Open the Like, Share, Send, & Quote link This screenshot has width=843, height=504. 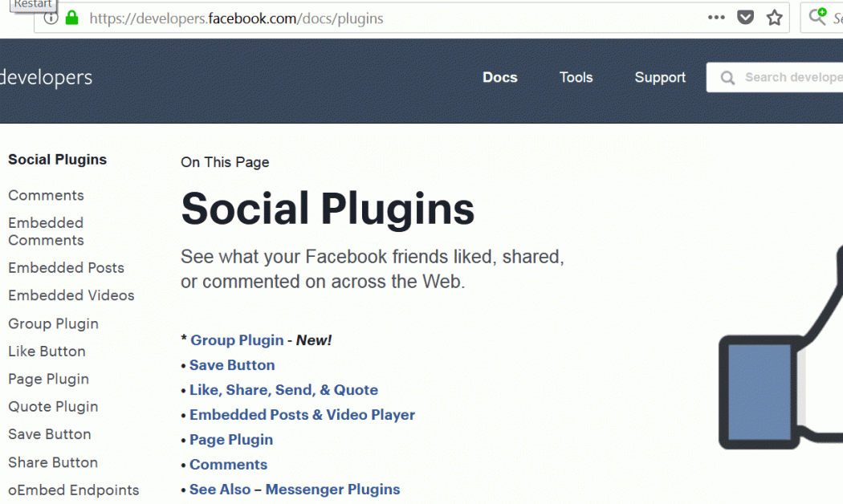point(283,390)
